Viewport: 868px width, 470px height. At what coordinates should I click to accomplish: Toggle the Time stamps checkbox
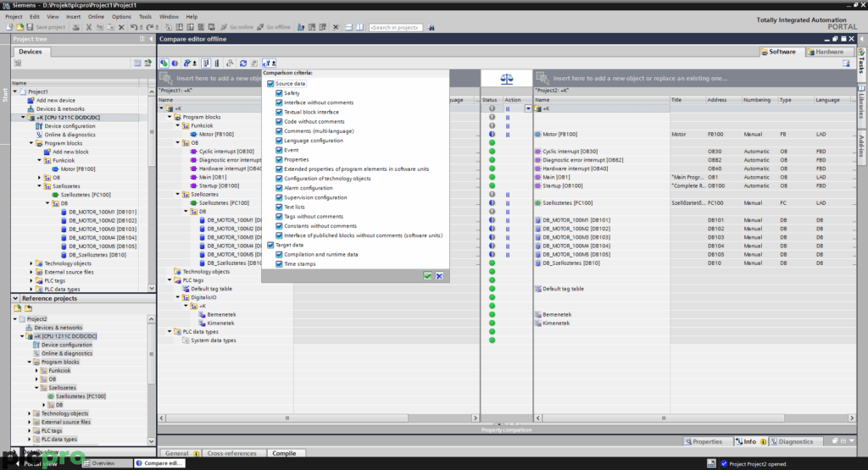(x=279, y=263)
